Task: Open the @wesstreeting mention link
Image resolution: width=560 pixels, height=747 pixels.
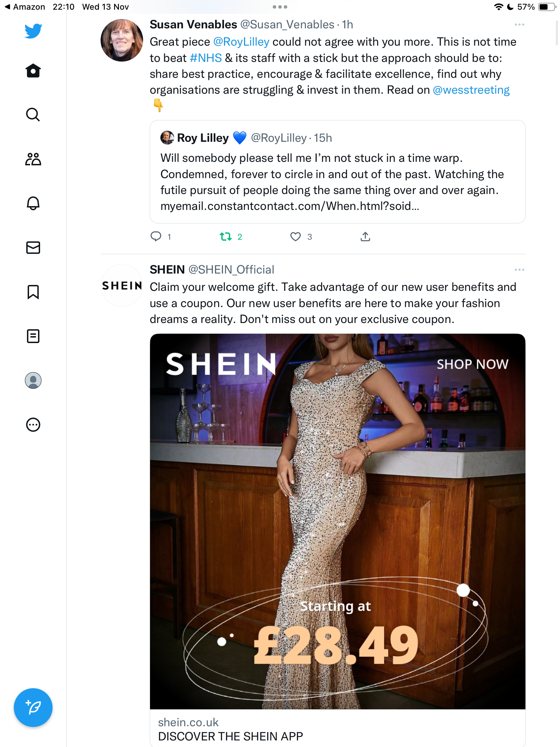Action: (x=471, y=90)
